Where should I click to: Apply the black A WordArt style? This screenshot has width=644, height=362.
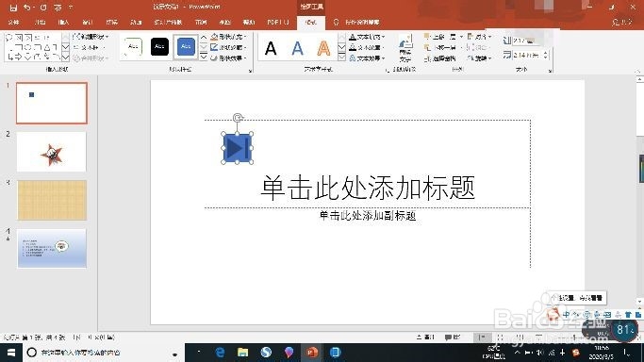[271, 48]
